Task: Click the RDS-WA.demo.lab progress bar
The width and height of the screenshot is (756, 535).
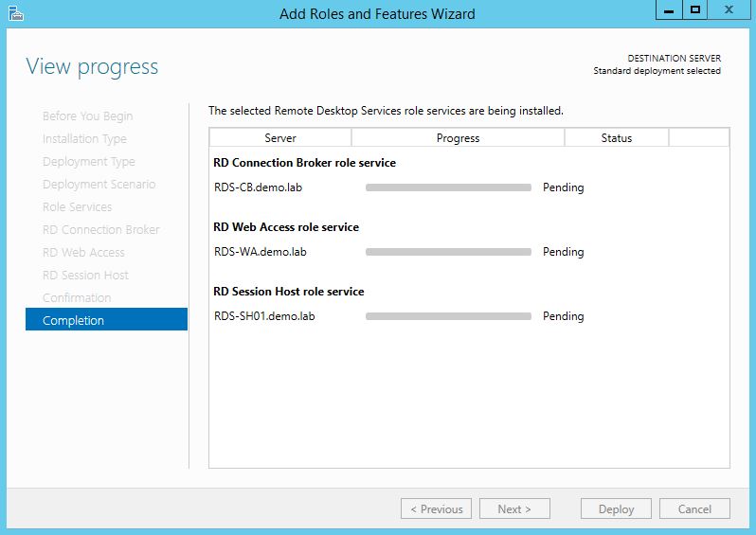Action: click(448, 252)
